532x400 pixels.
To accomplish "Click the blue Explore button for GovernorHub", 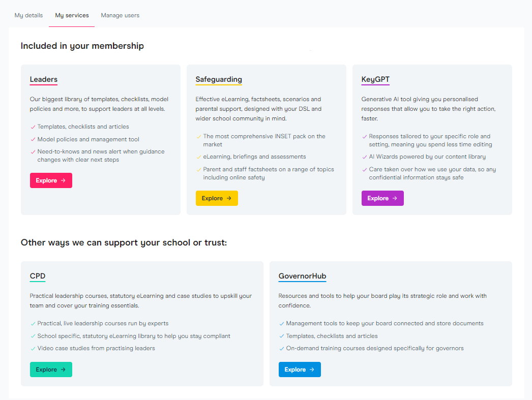I will click(x=300, y=370).
